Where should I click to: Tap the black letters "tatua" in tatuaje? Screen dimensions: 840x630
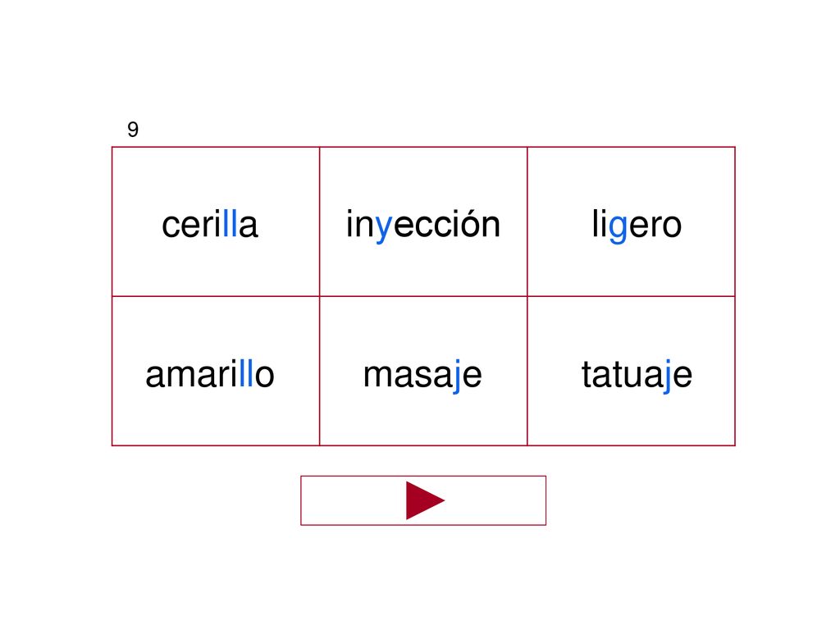pos(623,374)
